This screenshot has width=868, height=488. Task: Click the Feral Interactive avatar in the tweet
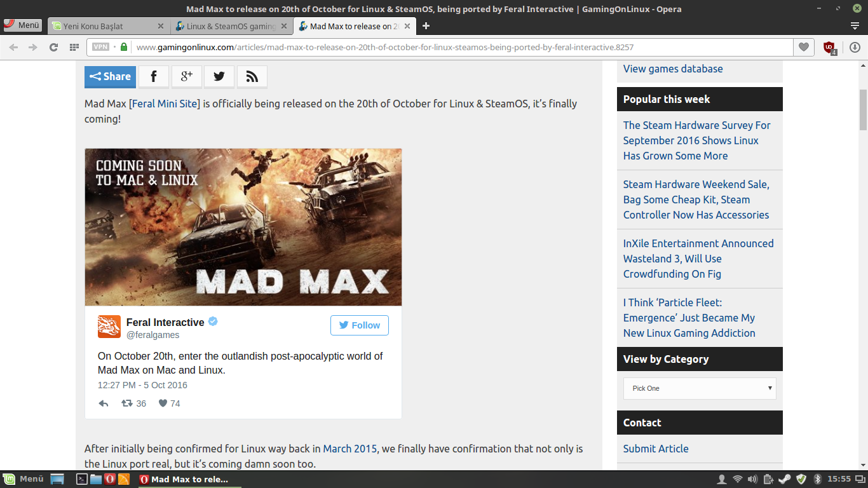click(x=109, y=327)
